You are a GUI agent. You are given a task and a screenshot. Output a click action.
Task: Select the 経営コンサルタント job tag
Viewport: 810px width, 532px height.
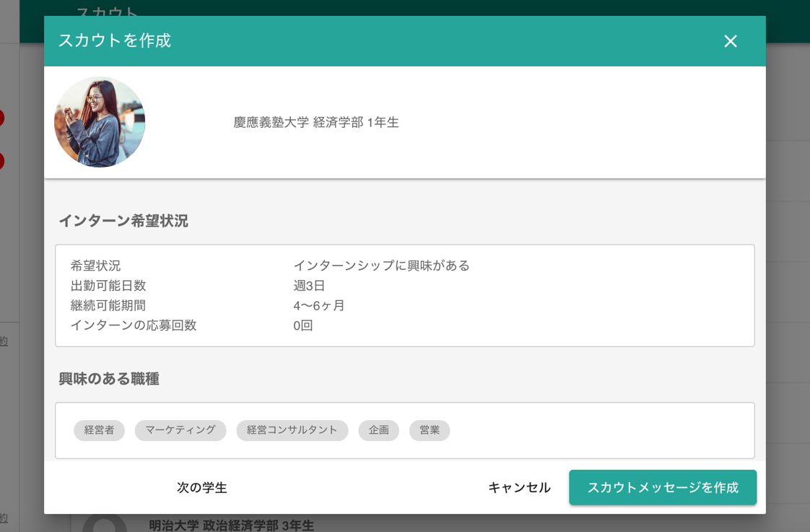pyautogui.click(x=292, y=430)
